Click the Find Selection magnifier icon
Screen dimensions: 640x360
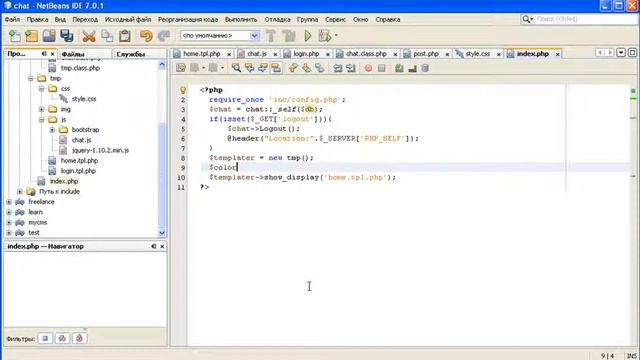[x=236, y=68]
